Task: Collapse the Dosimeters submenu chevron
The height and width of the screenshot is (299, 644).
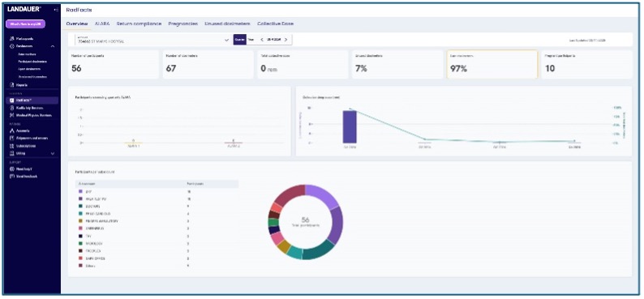Action: tap(53, 46)
